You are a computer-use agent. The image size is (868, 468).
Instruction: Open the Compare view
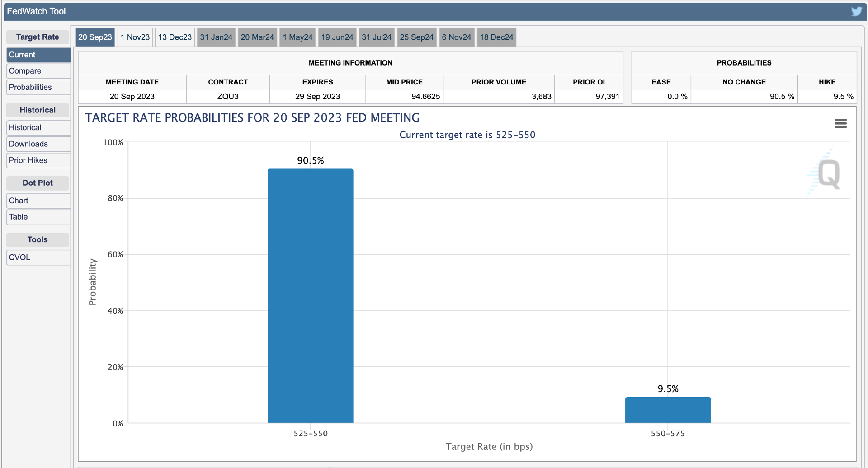38,71
